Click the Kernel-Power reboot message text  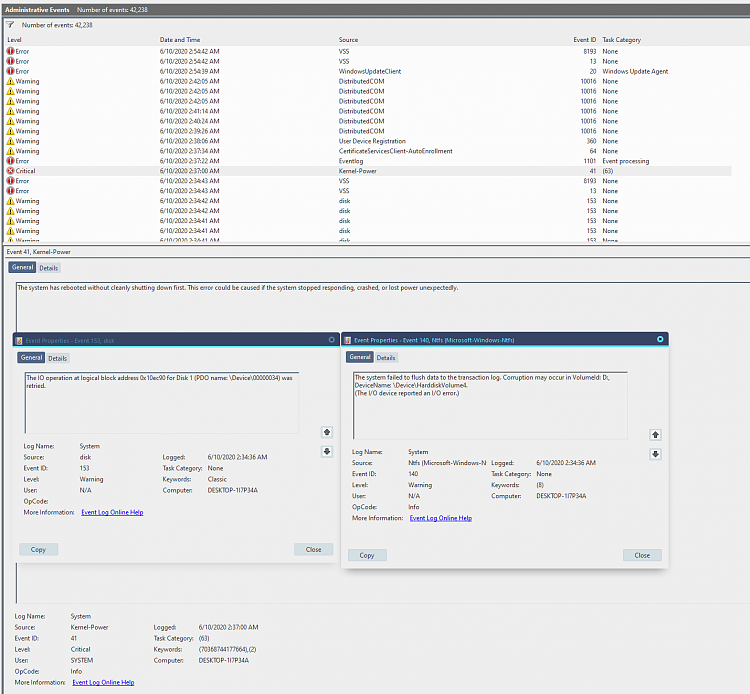tap(238, 287)
